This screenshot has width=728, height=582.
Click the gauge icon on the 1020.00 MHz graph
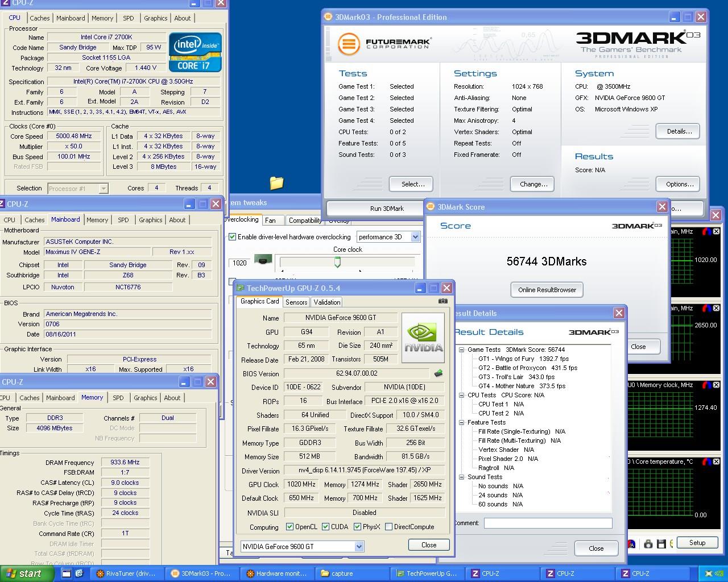706,232
